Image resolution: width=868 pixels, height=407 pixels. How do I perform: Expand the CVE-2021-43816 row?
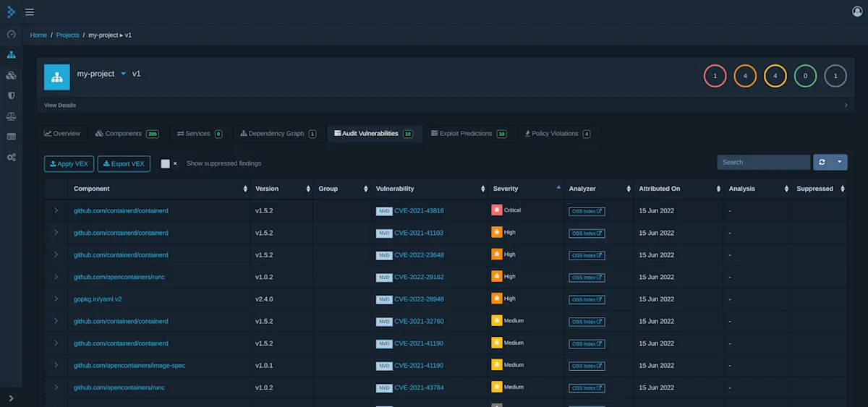coord(56,210)
